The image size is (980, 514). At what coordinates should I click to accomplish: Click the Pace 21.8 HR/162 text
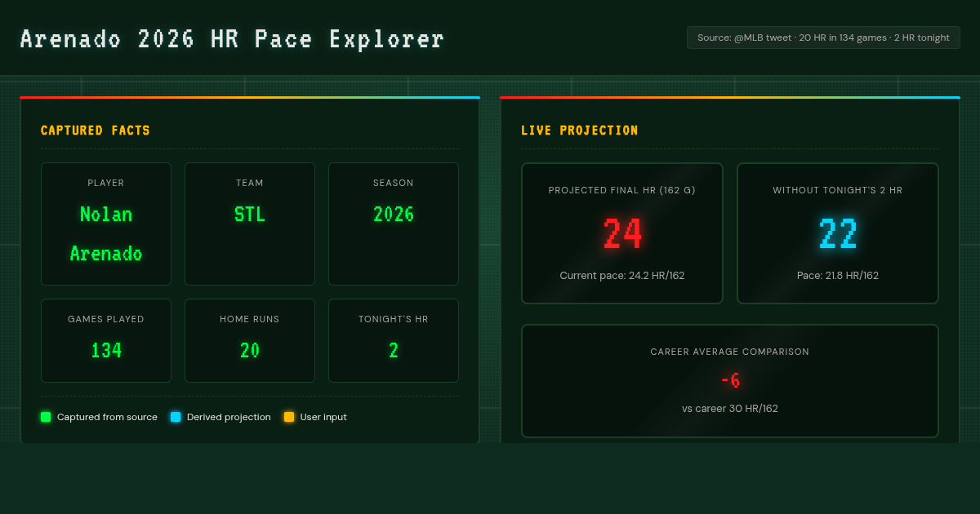(838, 276)
